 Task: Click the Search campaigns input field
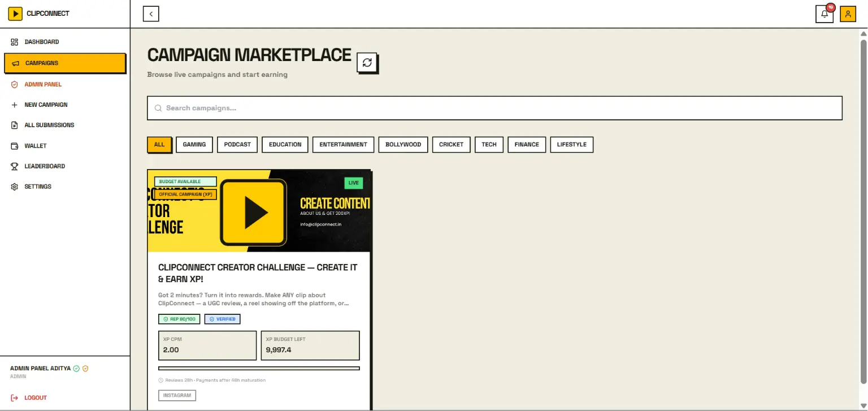[x=494, y=108]
